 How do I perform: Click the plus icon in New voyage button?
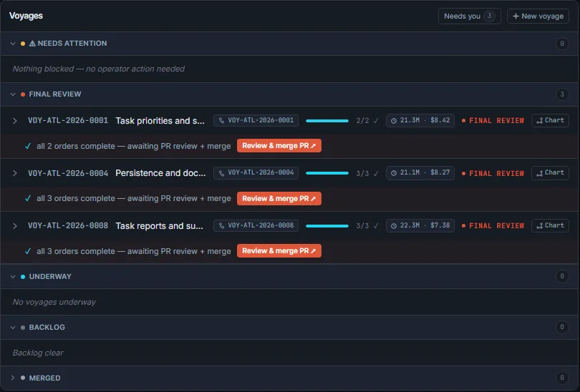point(516,16)
